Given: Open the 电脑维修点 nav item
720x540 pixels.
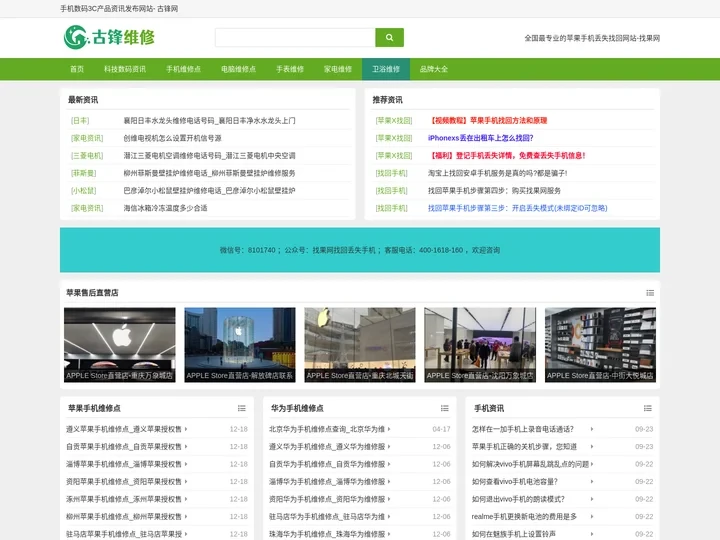Looking at the screenshot, I should pyautogui.click(x=238, y=69).
